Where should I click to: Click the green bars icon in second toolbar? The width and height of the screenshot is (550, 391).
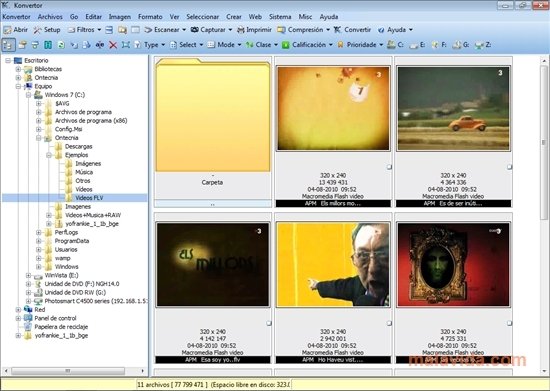(35, 45)
